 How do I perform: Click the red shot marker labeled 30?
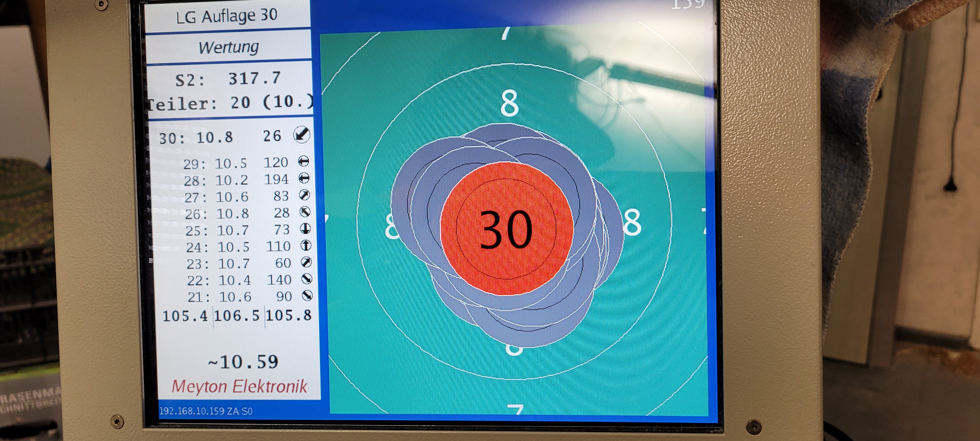[506, 229]
